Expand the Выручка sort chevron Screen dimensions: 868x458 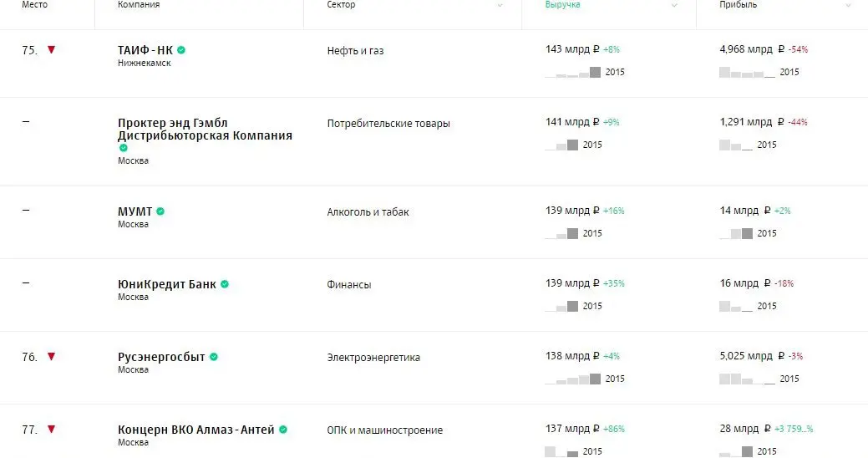pos(674,5)
